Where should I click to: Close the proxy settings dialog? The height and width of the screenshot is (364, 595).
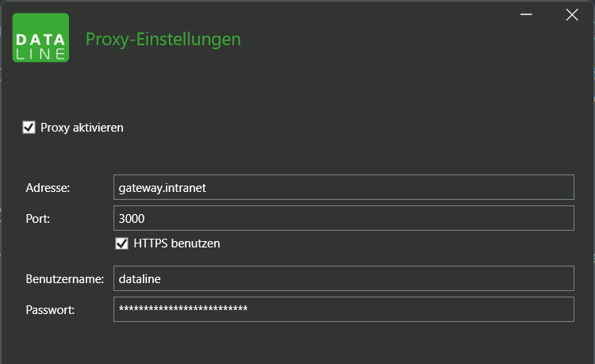(571, 14)
